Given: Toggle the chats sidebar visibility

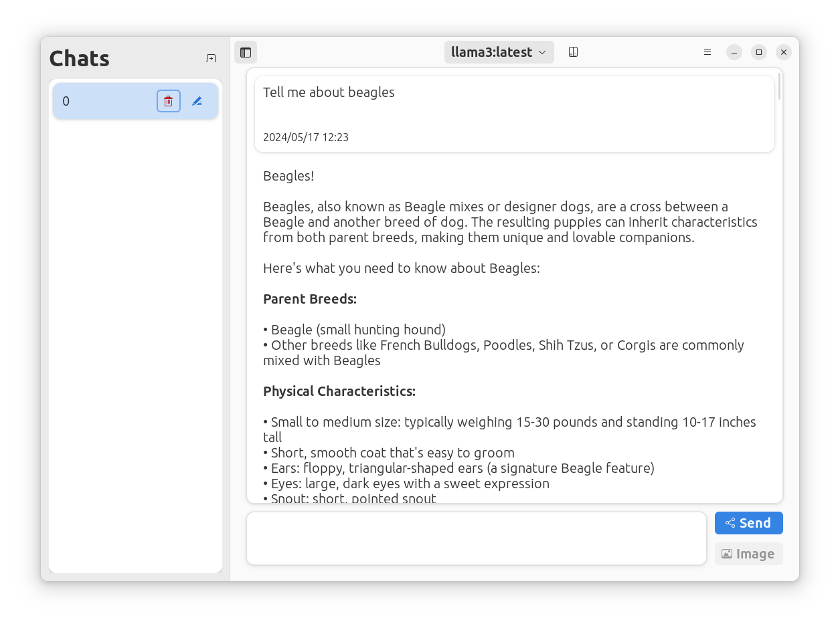Looking at the screenshot, I should click(x=246, y=52).
